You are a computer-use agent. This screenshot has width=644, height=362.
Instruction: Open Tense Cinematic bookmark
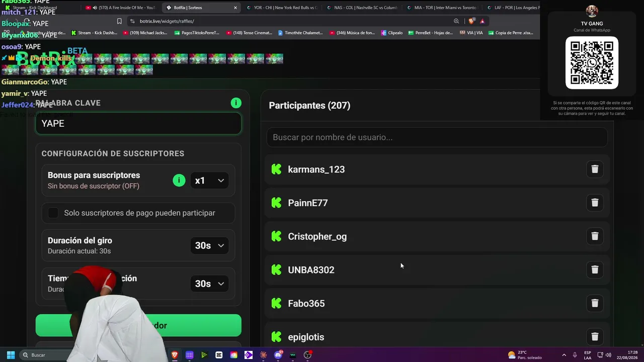click(250, 33)
